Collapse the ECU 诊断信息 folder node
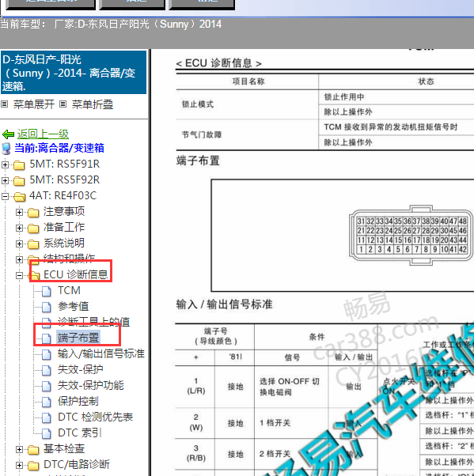The height and width of the screenshot is (476, 474). (x=19, y=275)
